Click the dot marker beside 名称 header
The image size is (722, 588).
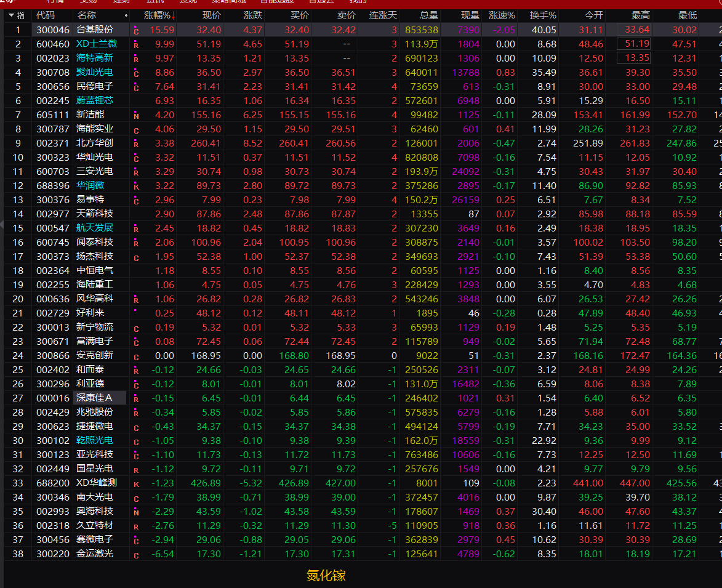click(x=126, y=15)
